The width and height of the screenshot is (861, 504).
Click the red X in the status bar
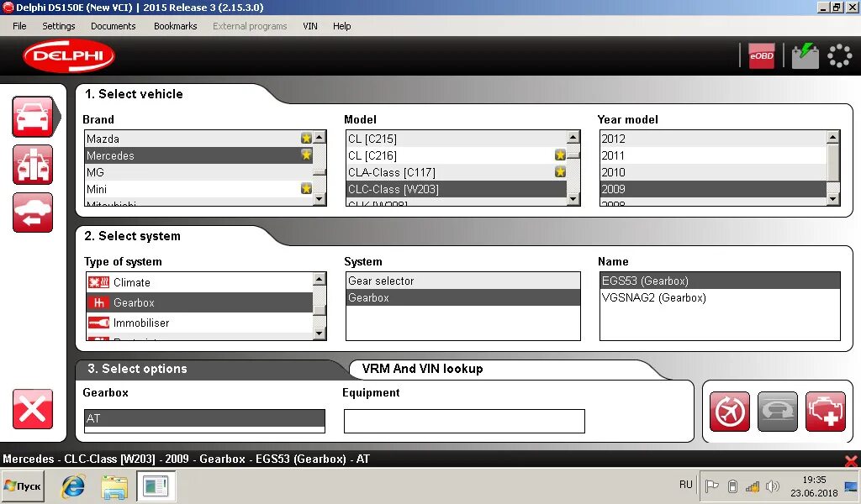[x=851, y=460]
